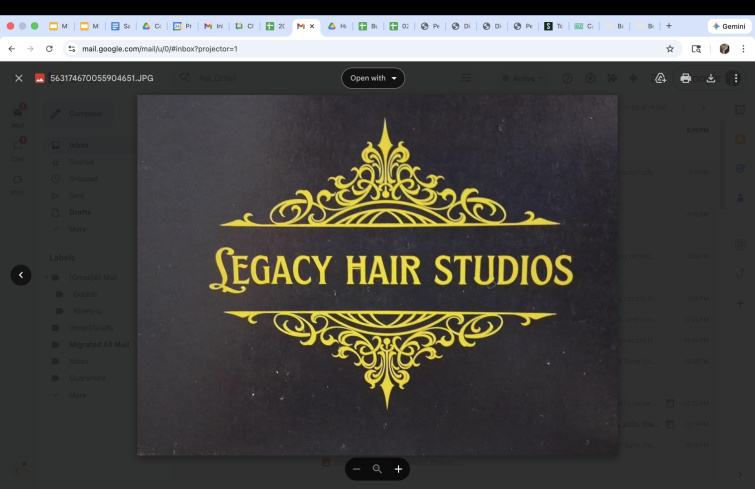Open the Chrome three-dot browser menu

point(743,48)
